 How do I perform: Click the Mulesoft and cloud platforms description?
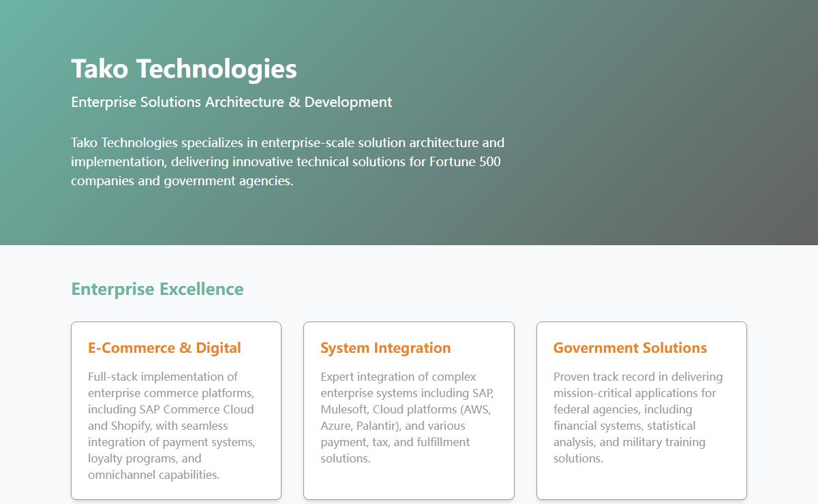click(407, 418)
